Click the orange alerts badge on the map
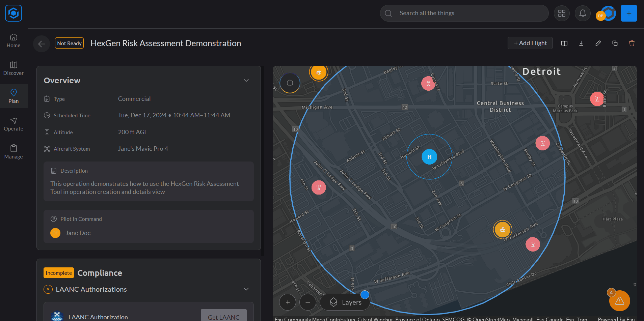Screen dimensions: 644x321 pyautogui.click(x=619, y=300)
